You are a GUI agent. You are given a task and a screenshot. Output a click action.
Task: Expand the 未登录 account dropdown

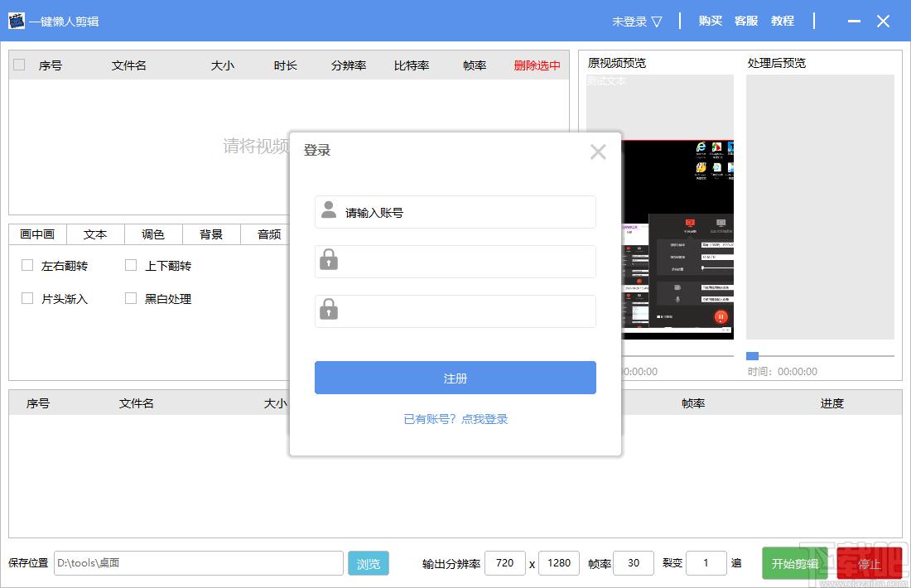tap(636, 22)
